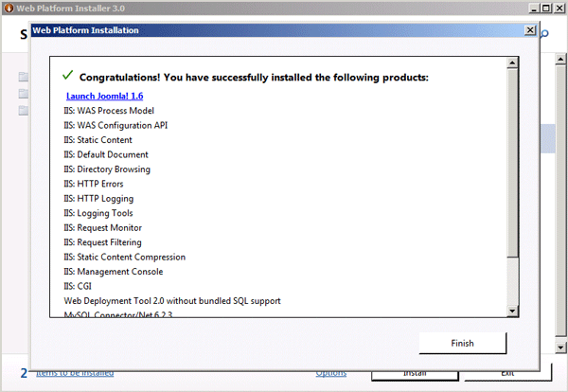Open the Launch Joomla! 1.6 link
Screen dimensions: 568x392
pos(104,96)
